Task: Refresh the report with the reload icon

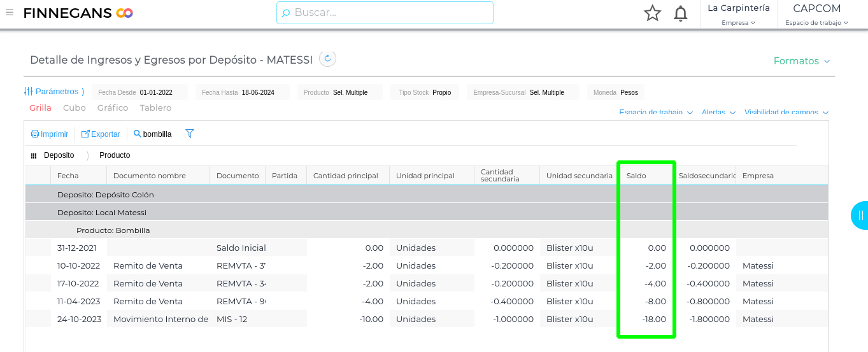Action: coord(327,59)
